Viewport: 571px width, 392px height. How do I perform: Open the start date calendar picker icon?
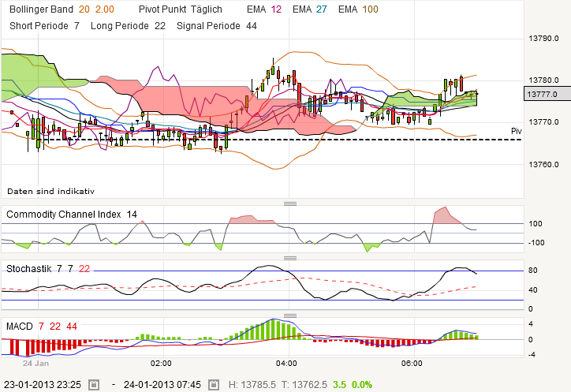click(x=95, y=384)
